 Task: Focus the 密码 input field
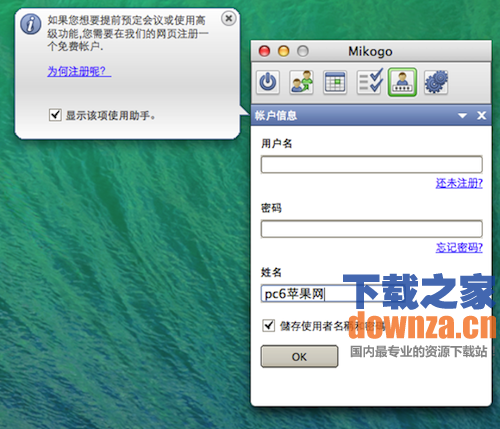(372, 229)
